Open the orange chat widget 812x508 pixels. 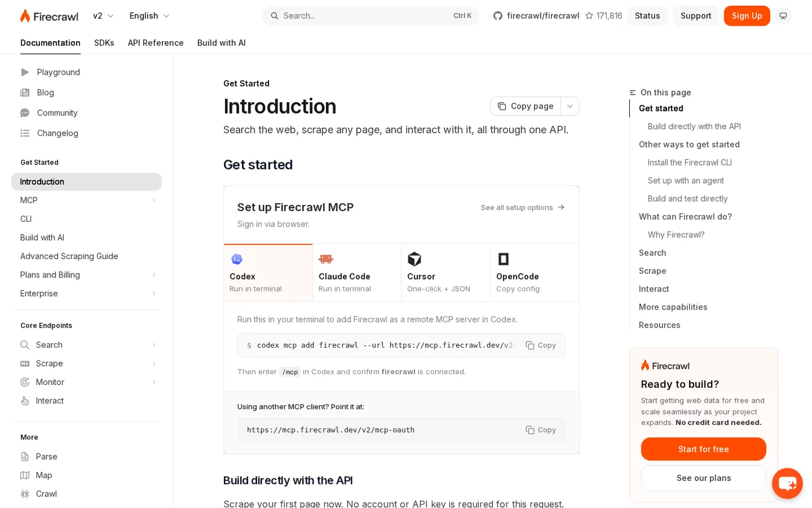coord(787,483)
